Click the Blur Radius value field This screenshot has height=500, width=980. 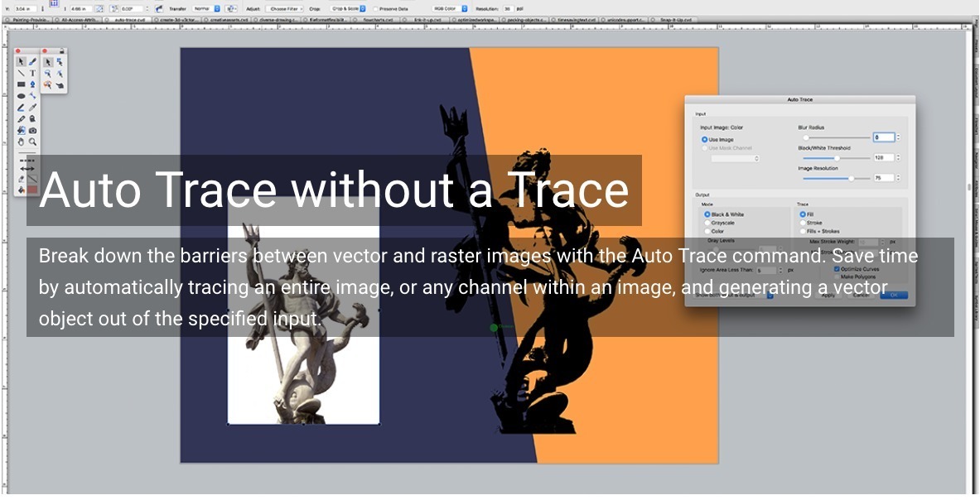883,137
